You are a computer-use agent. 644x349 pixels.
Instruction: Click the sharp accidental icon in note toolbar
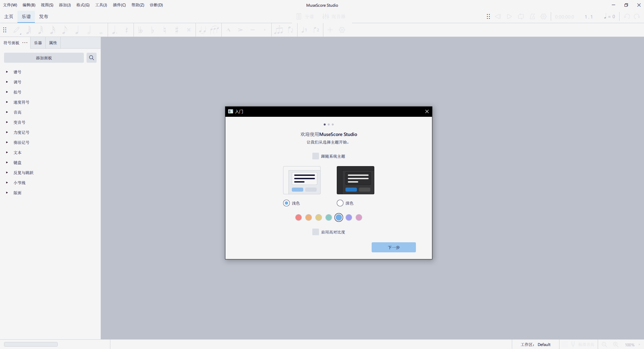tap(177, 30)
